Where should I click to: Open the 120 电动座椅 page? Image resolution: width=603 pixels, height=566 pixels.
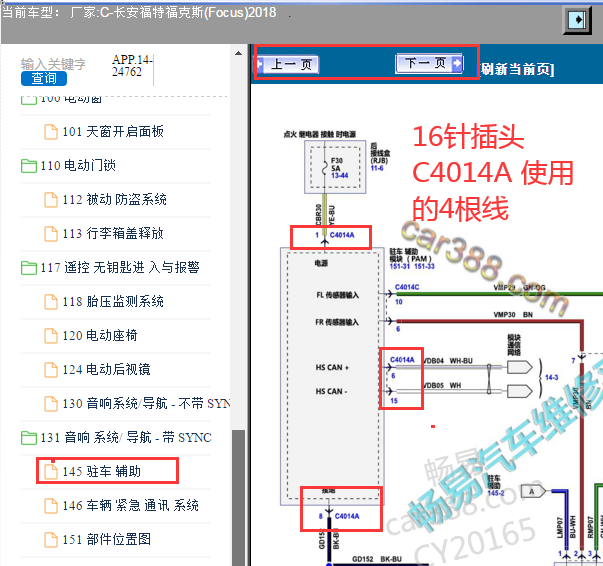point(100,336)
